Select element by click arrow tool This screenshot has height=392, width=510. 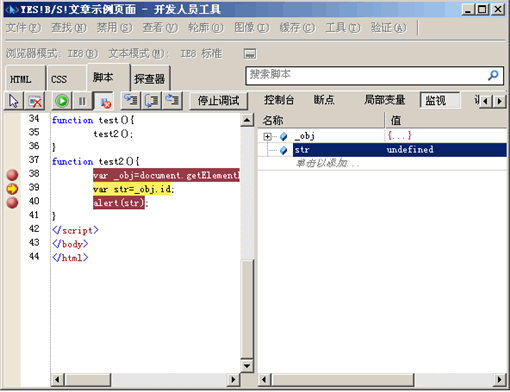click(x=14, y=101)
